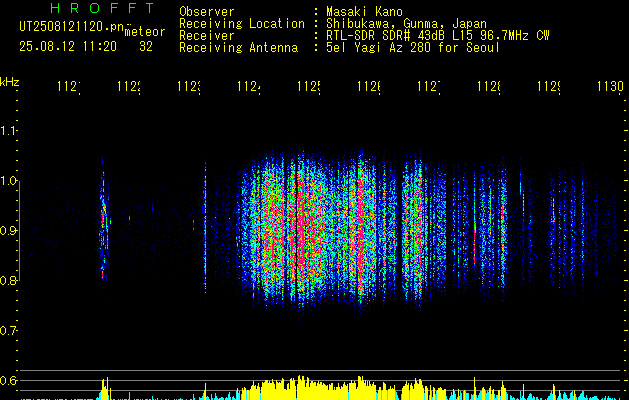The height and width of the screenshot is (400, 629).
Task: Click the kHz axis unit label
Action: tap(9, 82)
